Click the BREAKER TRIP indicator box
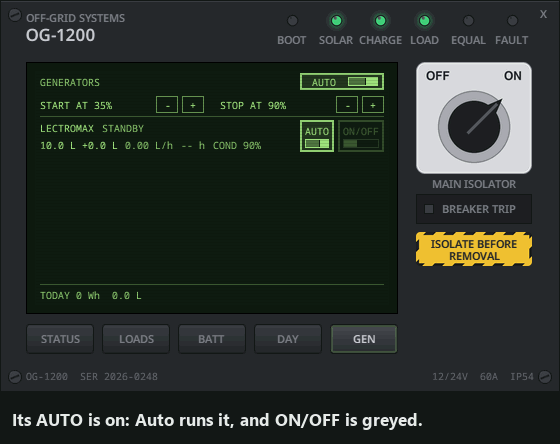Image resolution: width=560 pixels, height=444 pixels. 474,209
